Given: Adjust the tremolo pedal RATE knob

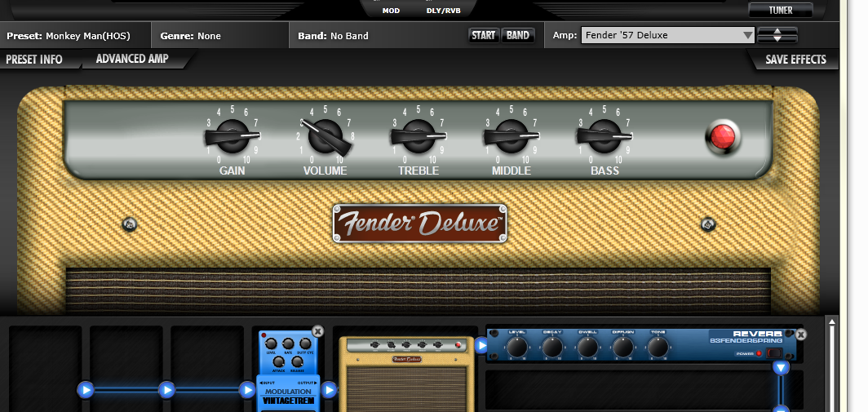Looking at the screenshot, I should pyautogui.click(x=288, y=344).
